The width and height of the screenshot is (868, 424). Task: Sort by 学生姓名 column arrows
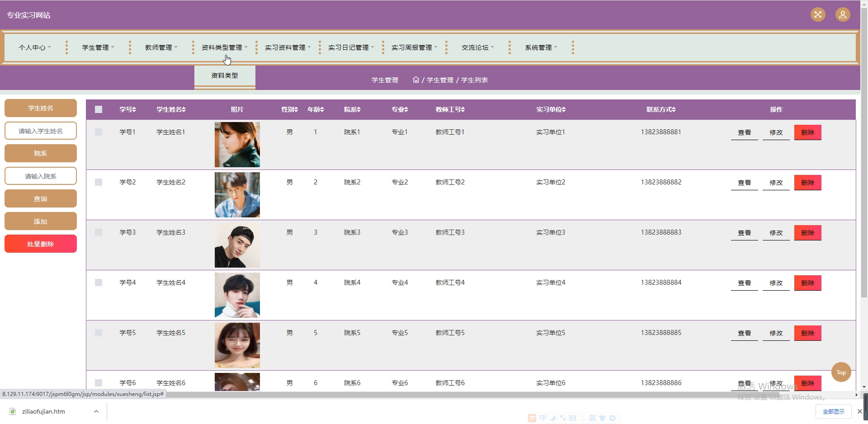(x=184, y=109)
